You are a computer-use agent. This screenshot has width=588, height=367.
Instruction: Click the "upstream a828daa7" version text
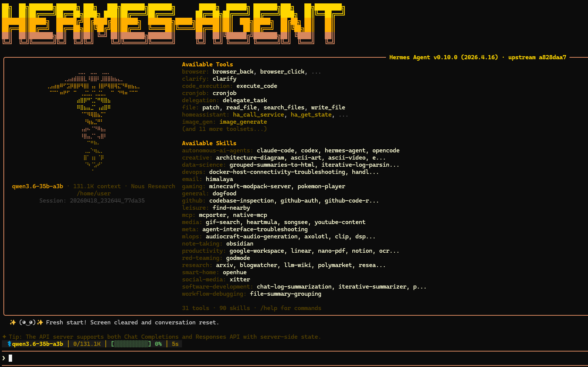tap(537, 57)
